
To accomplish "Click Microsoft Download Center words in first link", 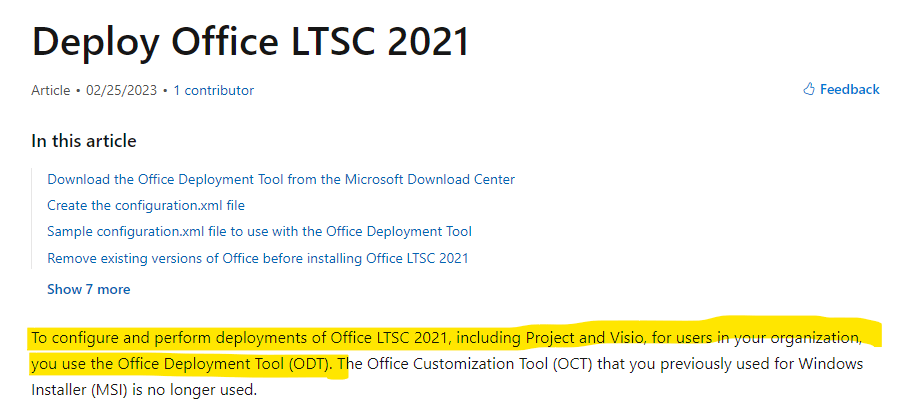I will pos(430,179).
